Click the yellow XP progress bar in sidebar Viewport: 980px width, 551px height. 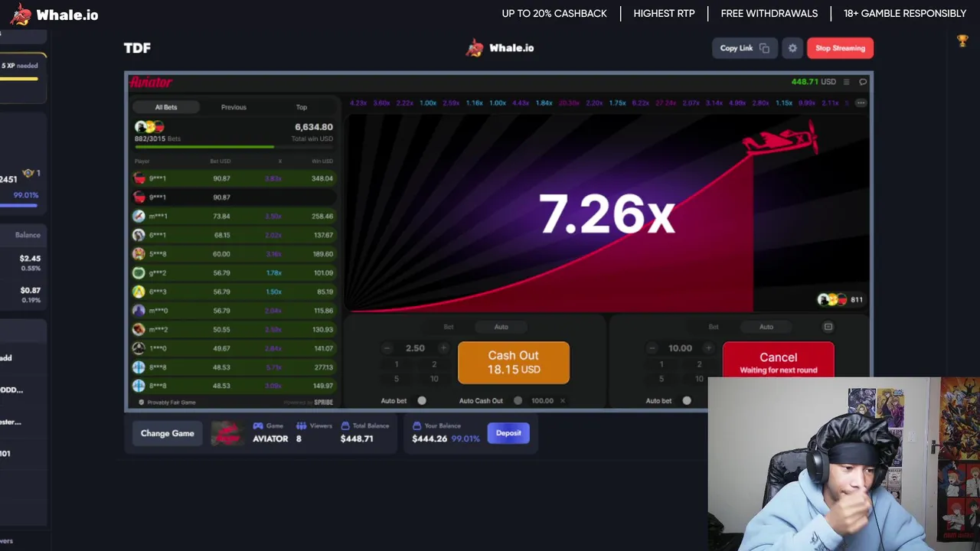[x=19, y=78]
